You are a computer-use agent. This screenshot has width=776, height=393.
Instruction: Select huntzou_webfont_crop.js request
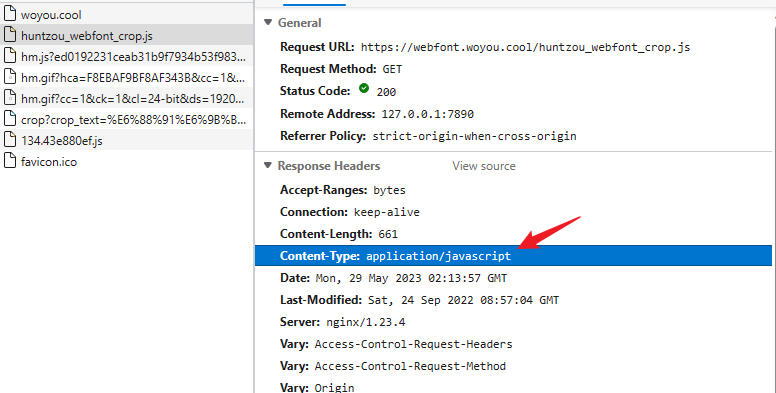pos(127,36)
